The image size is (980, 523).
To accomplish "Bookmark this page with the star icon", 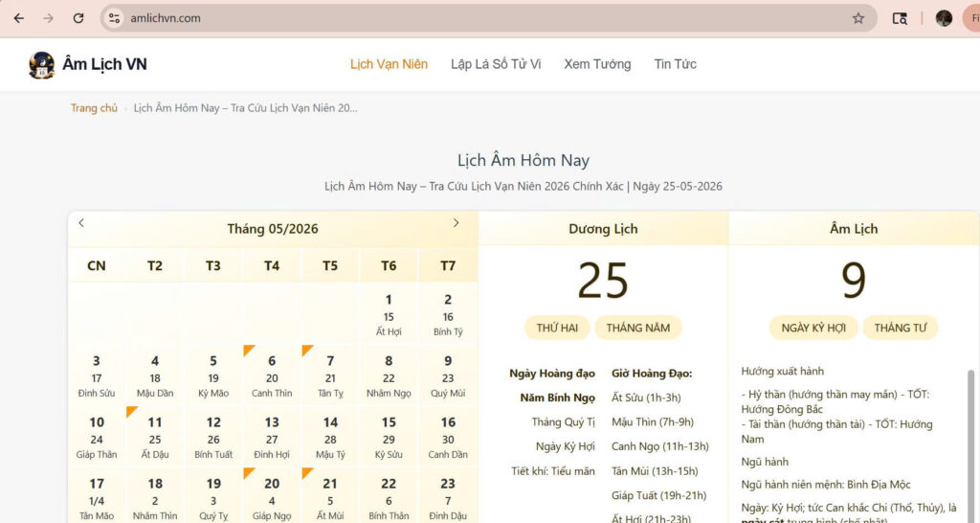I will [858, 18].
